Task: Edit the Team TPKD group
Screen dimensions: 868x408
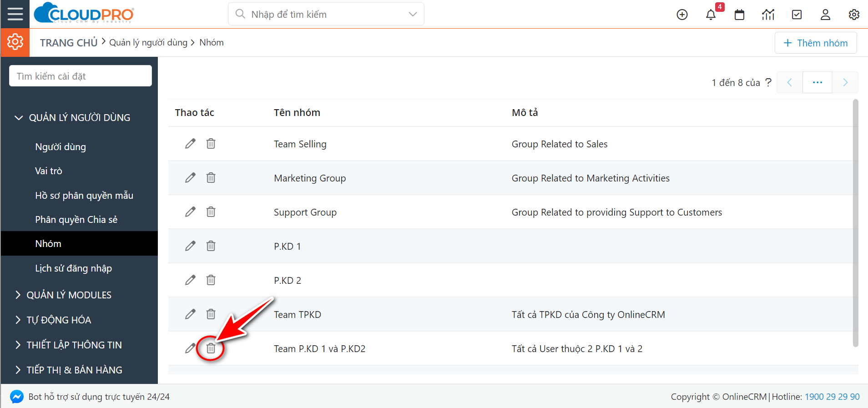Action: 190,314
